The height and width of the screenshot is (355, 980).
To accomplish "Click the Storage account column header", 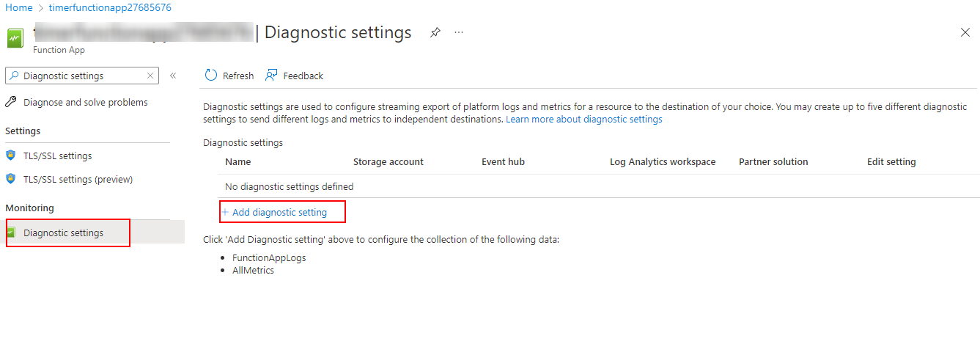I will tap(388, 161).
